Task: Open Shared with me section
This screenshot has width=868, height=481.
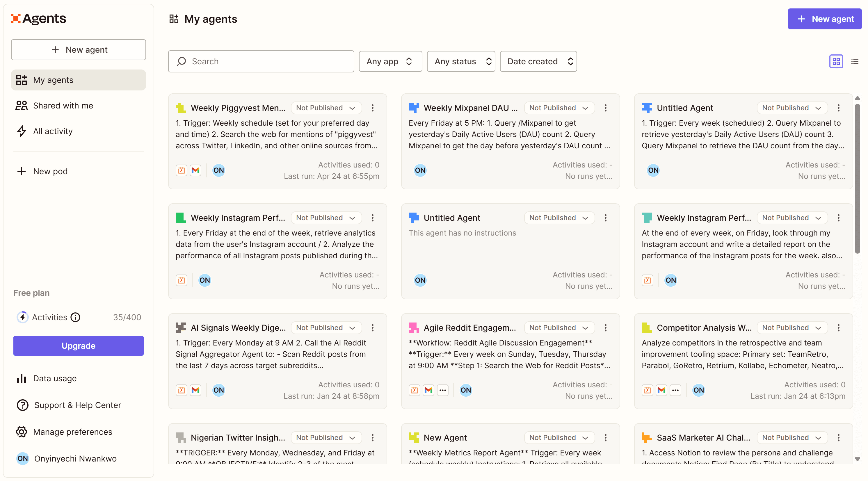Action: (x=78, y=106)
